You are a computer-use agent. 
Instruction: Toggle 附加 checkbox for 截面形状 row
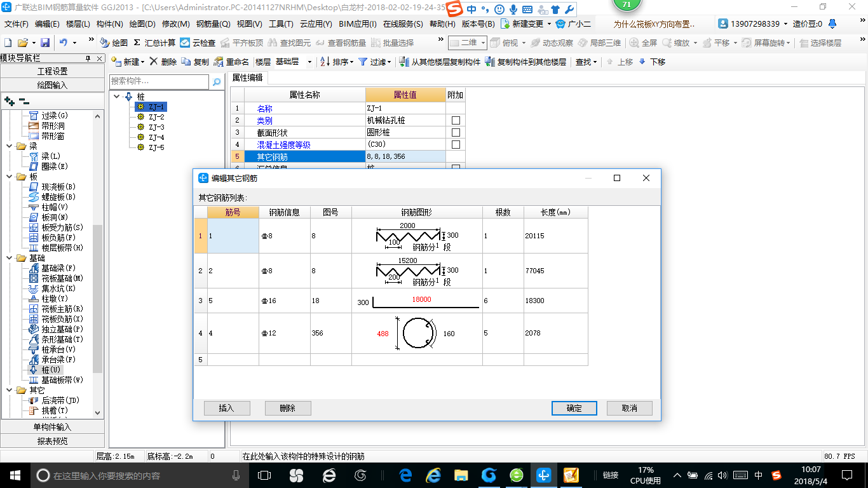456,133
